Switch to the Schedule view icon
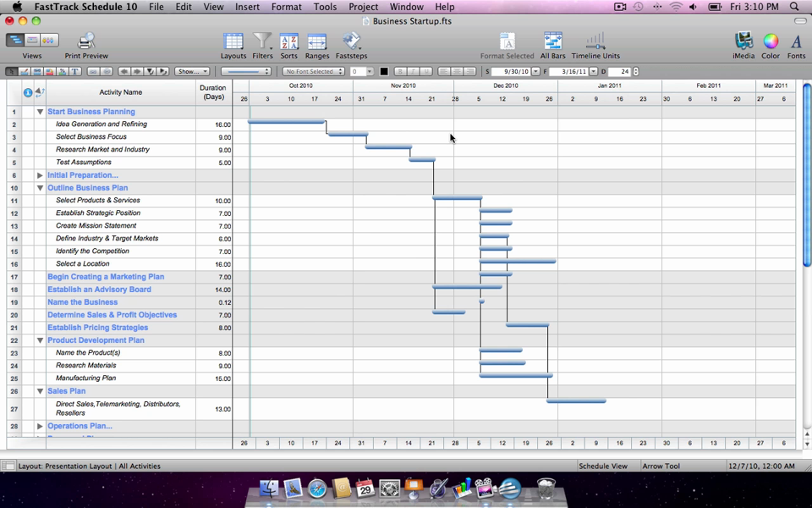812x508 pixels. [15, 40]
